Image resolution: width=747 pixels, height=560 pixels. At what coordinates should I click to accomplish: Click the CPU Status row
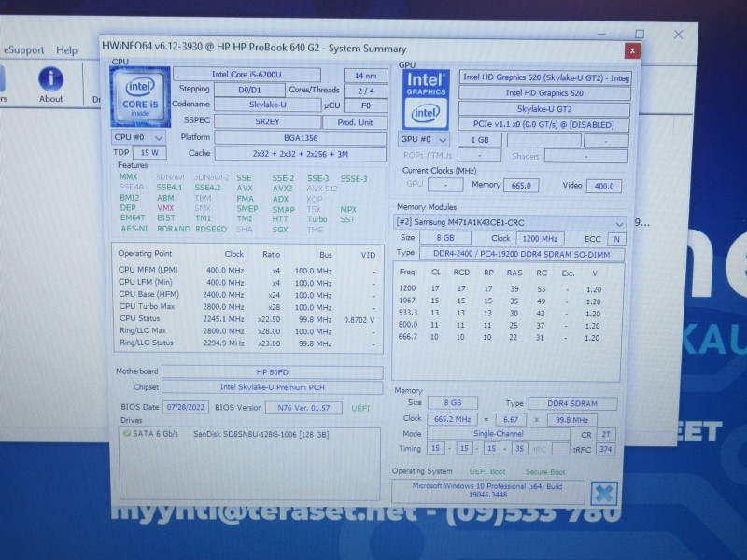247,319
